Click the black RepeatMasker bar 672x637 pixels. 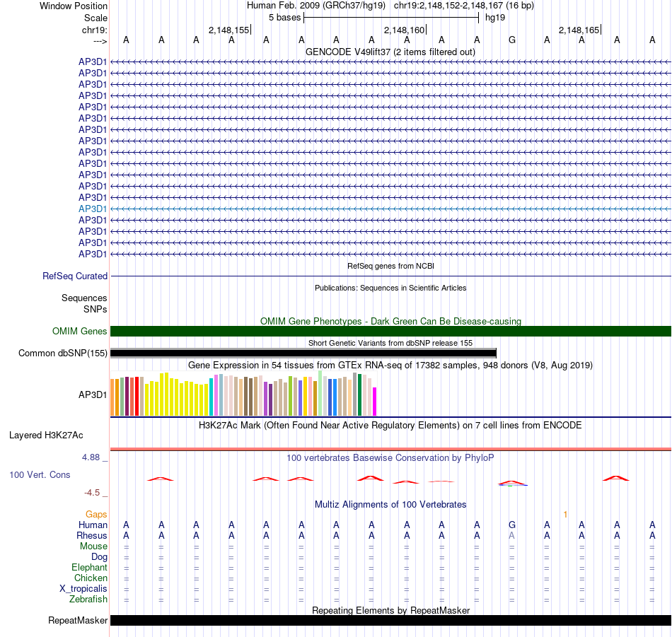391,620
